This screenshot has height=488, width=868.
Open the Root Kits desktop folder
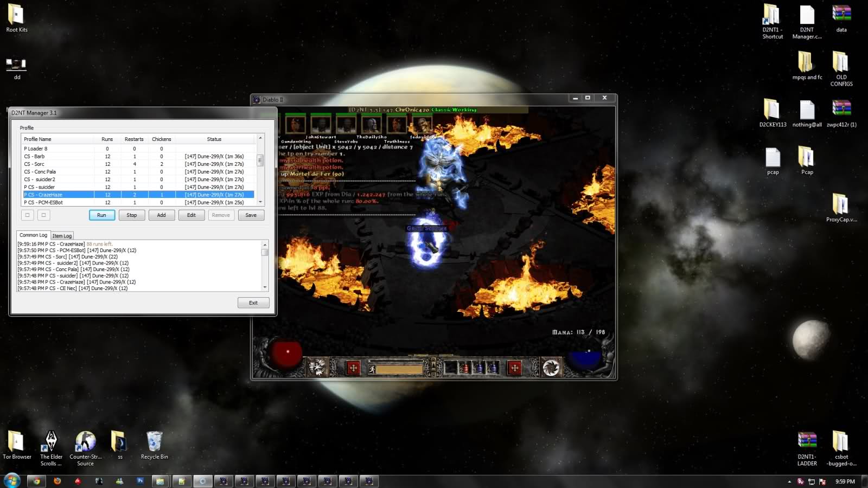[x=16, y=18]
